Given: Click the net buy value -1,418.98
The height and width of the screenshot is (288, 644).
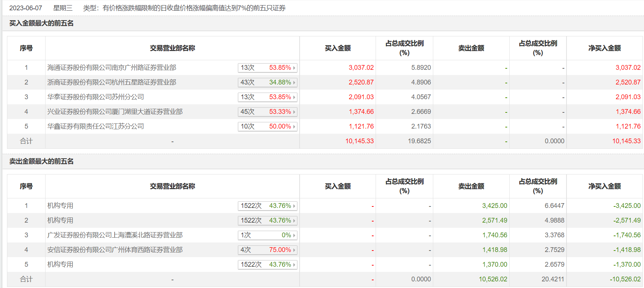Looking at the screenshot, I should [627, 250].
